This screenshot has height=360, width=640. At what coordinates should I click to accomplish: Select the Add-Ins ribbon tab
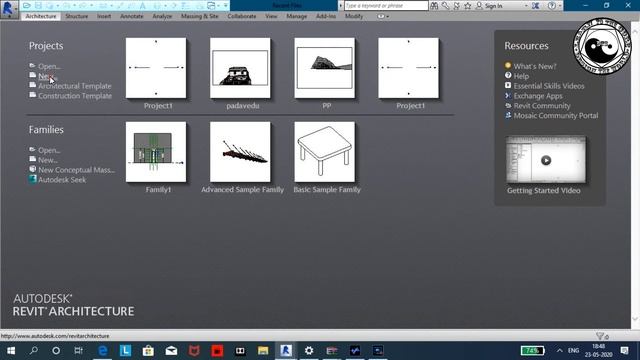coord(326,16)
